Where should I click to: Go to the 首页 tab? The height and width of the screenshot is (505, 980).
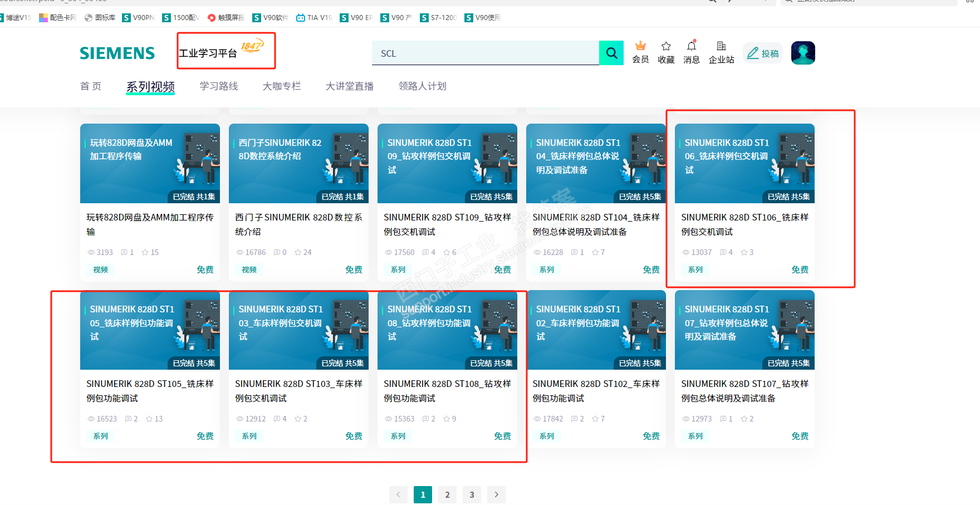[x=91, y=86]
